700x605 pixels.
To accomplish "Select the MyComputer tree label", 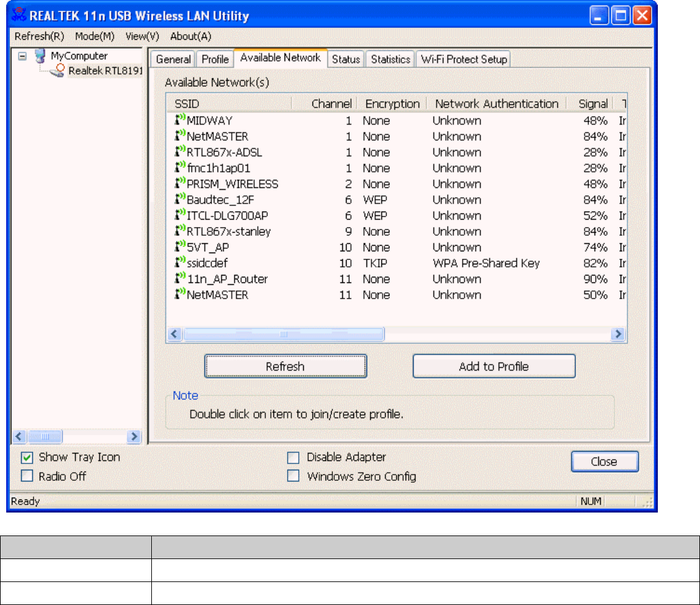I will [79, 56].
